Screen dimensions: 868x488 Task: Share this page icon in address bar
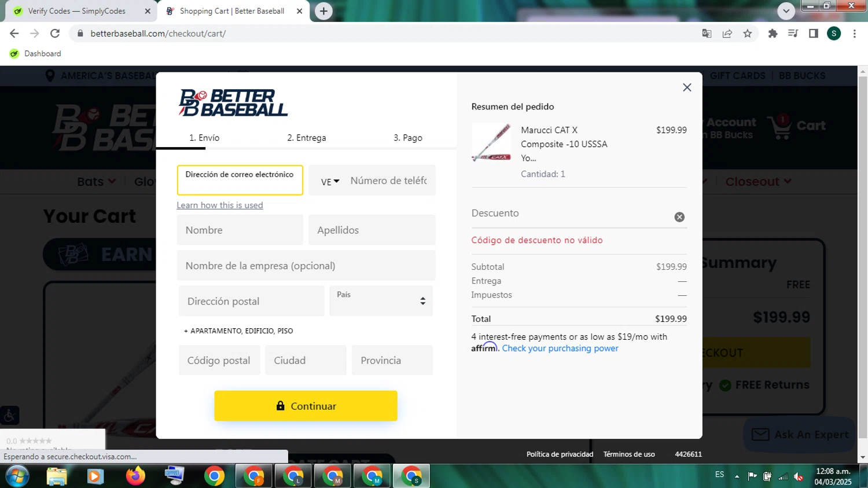tap(727, 34)
